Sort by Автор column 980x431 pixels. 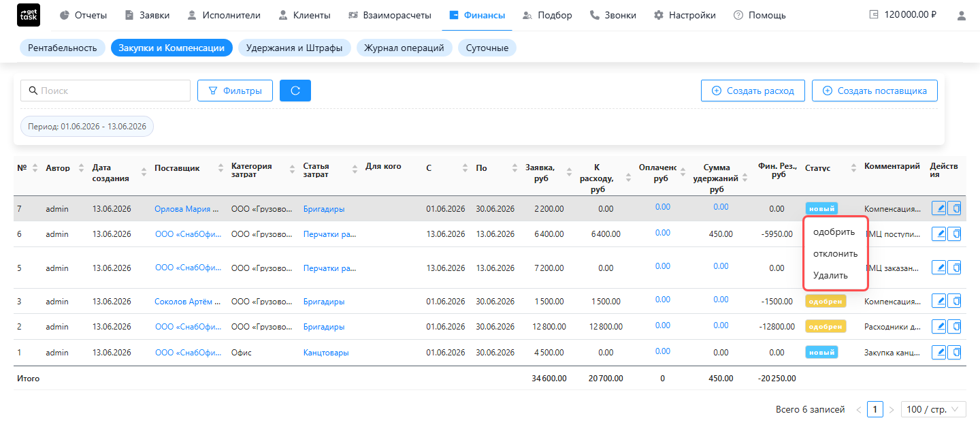click(x=82, y=167)
